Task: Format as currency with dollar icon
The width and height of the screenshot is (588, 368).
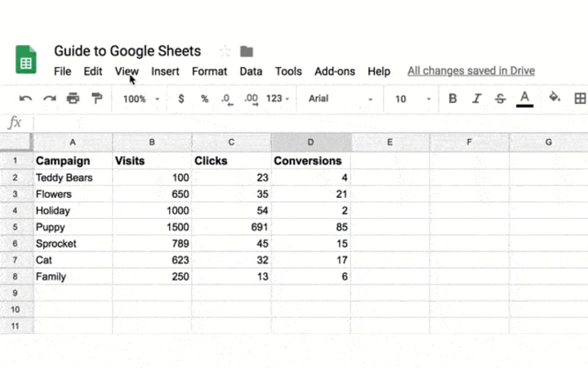Action: [x=180, y=99]
